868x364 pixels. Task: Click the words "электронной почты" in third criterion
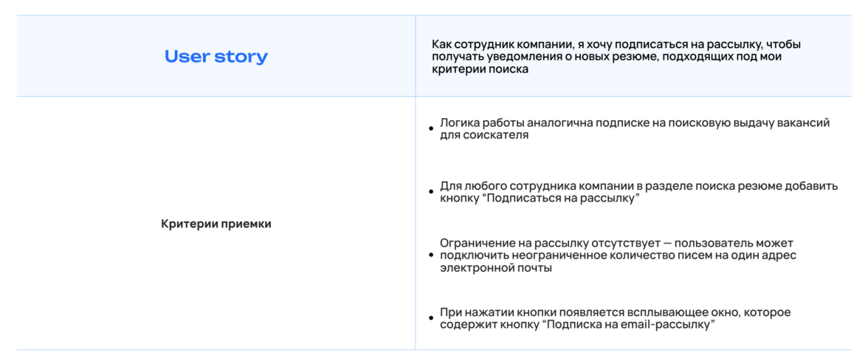coord(496,268)
